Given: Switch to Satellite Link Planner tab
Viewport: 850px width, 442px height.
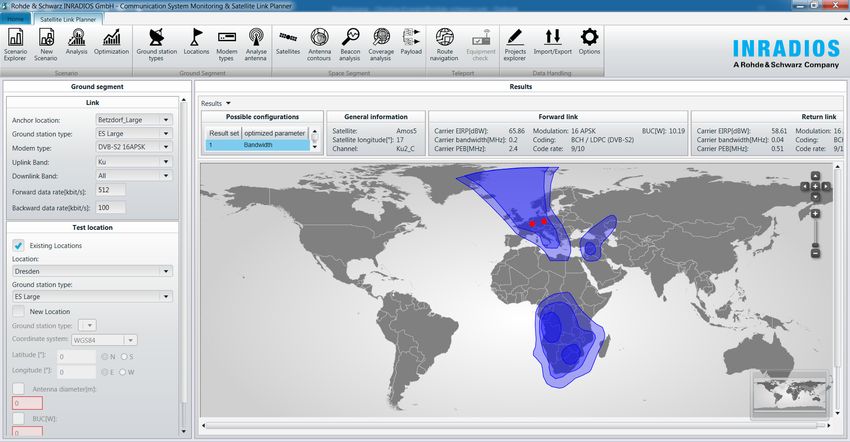Looking at the screenshot, I should click(68, 19).
